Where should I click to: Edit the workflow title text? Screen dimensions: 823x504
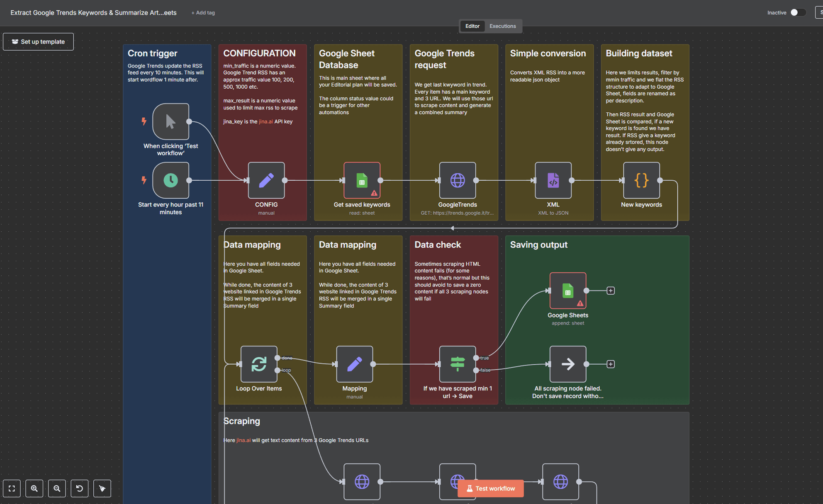[93, 13]
